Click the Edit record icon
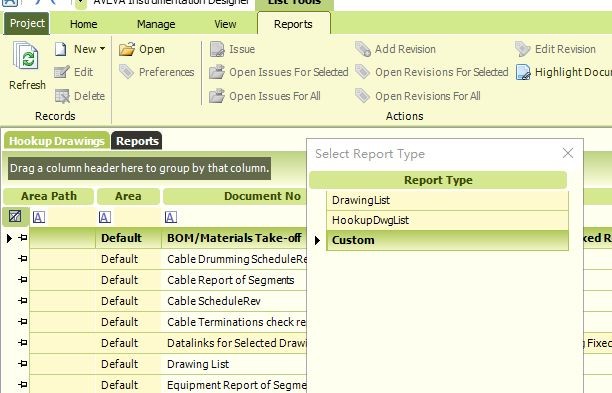 tap(61, 72)
